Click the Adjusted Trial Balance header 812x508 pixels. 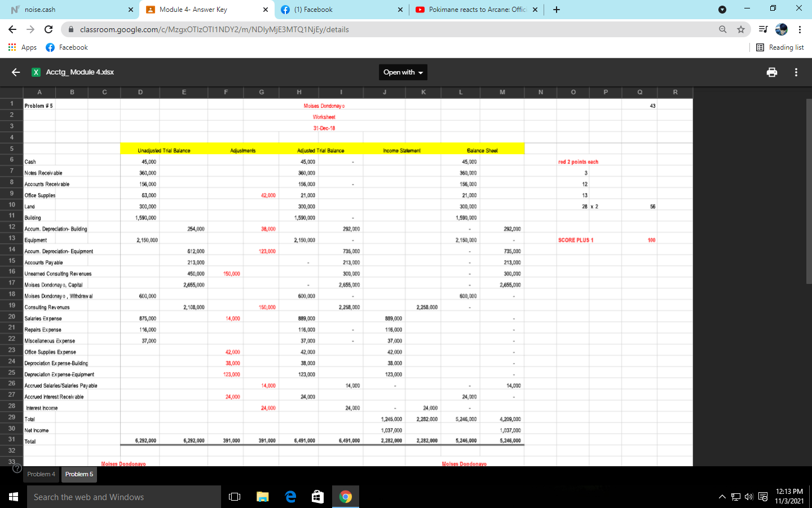(x=321, y=150)
